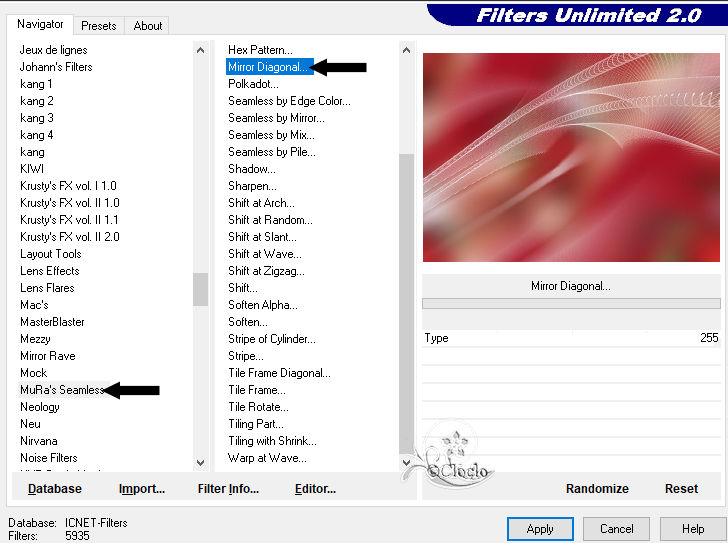Image resolution: width=728 pixels, height=543 pixels.
Task: Select Nirvana category
Action: coord(39,441)
